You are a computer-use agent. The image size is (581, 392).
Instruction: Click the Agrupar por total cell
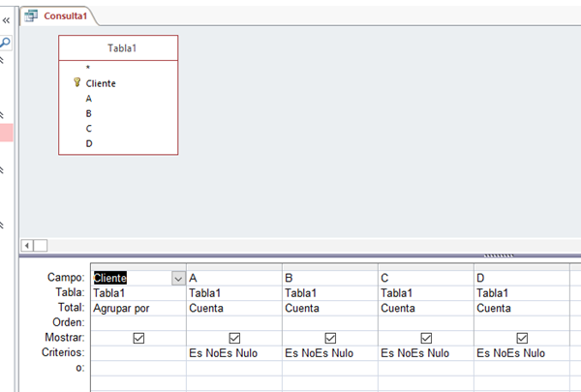[x=138, y=308]
